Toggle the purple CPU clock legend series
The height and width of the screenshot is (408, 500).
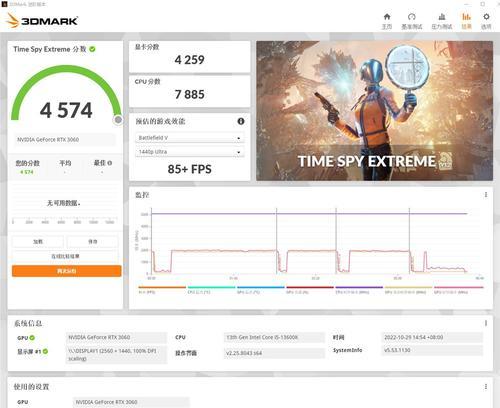coord(359,289)
